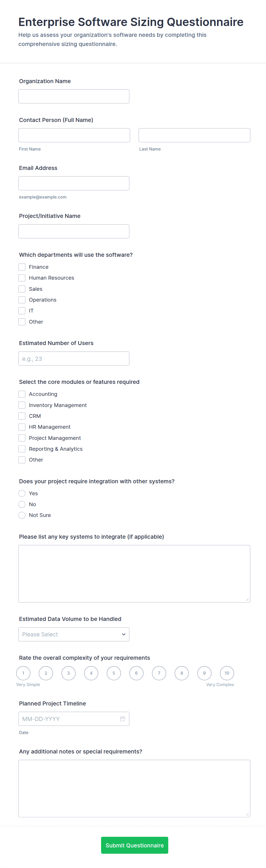This screenshot has height=868, width=266.
Task: Tick the Human Resources checkbox
Action: [22, 278]
